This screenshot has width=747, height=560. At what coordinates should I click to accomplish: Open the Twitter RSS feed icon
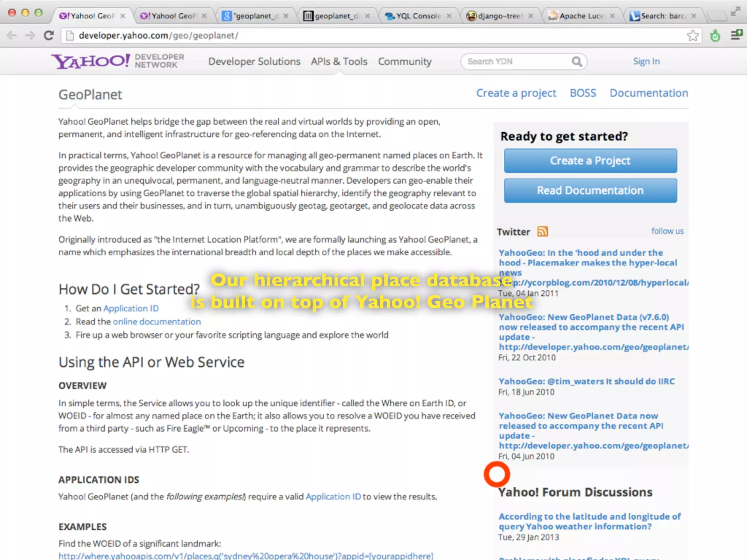(542, 232)
